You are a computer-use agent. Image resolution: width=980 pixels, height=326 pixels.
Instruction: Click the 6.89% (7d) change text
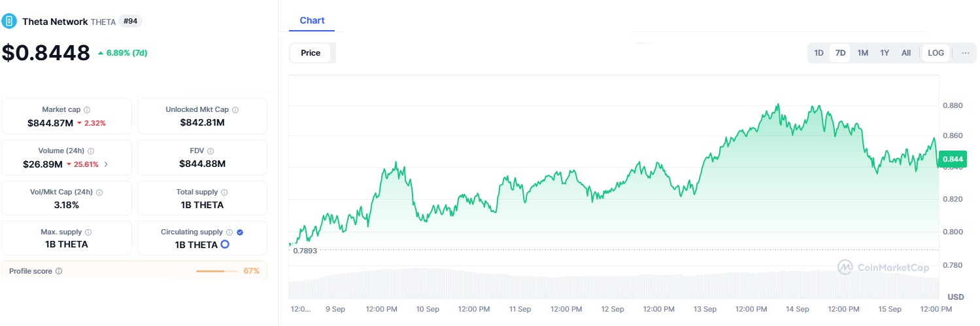click(x=122, y=53)
